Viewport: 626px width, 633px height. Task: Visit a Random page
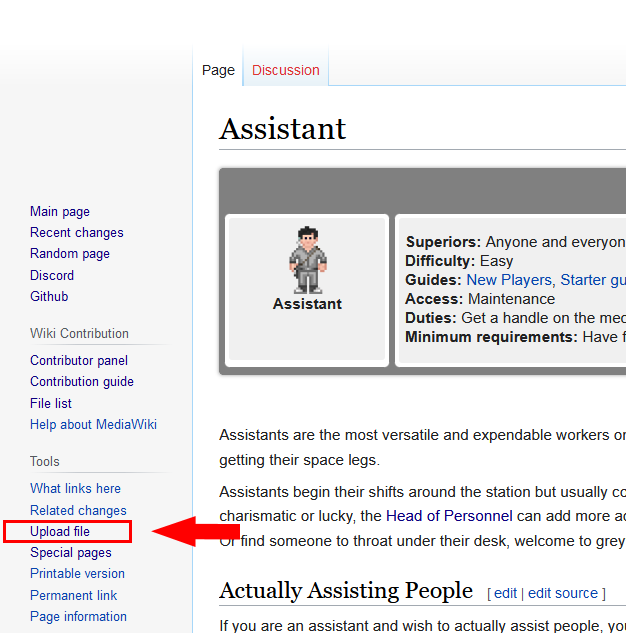70,253
